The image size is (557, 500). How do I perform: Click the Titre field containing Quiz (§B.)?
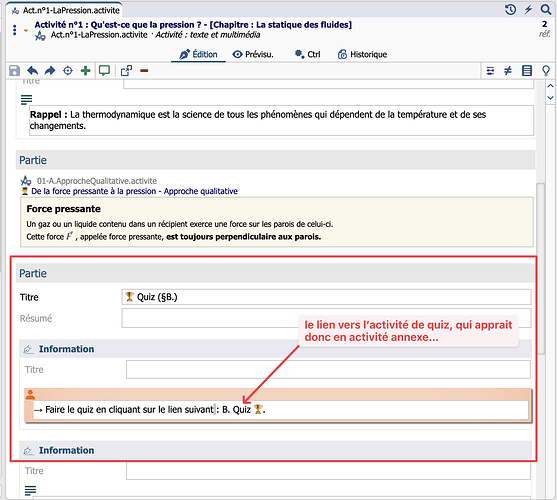click(x=326, y=297)
